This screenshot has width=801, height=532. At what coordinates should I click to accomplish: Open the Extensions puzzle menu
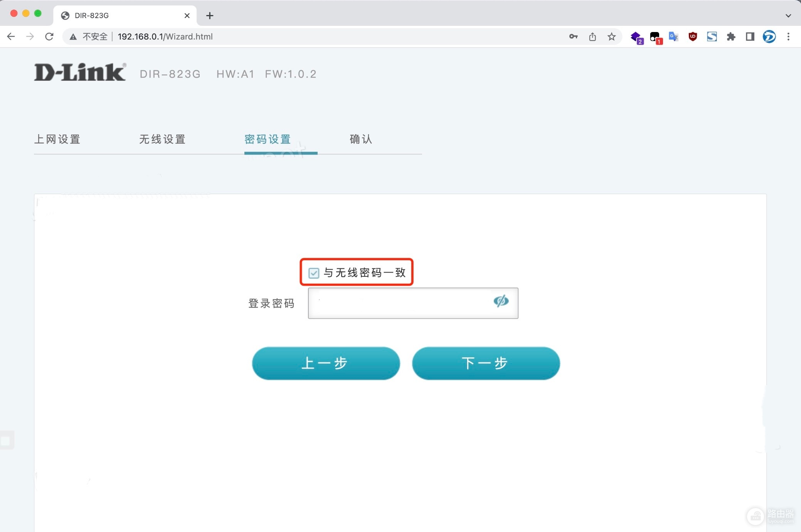[x=731, y=37]
